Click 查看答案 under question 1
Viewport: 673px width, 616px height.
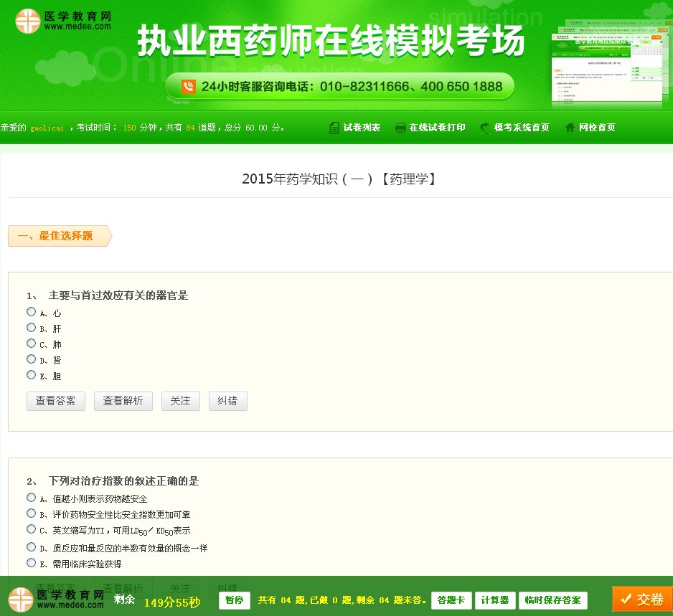(55, 401)
